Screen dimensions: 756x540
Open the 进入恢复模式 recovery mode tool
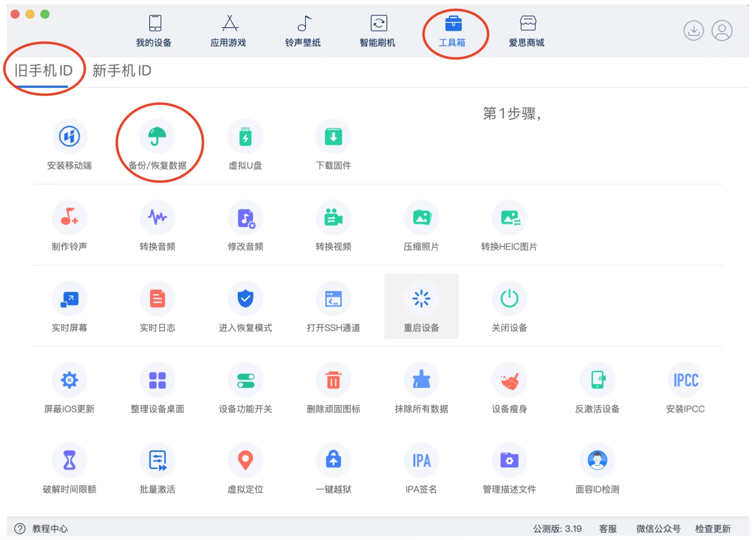click(245, 307)
